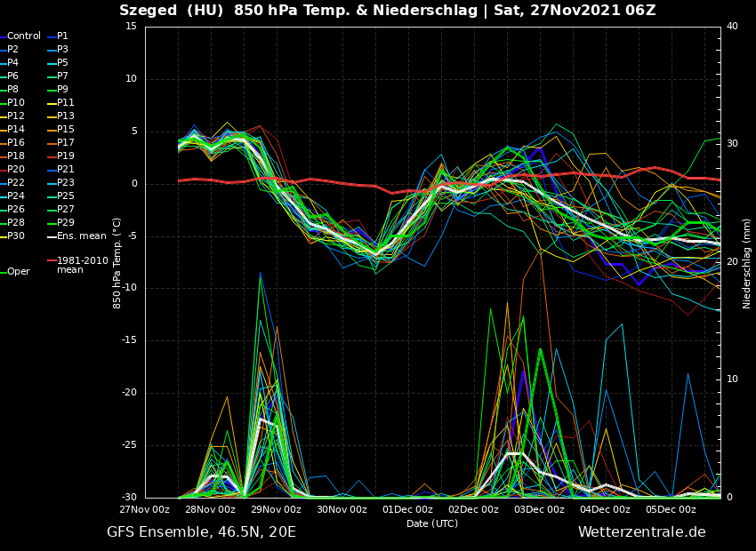This screenshot has height=551, width=756.
Task: Click the Control entry in the legend
Action: click(23, 36)
